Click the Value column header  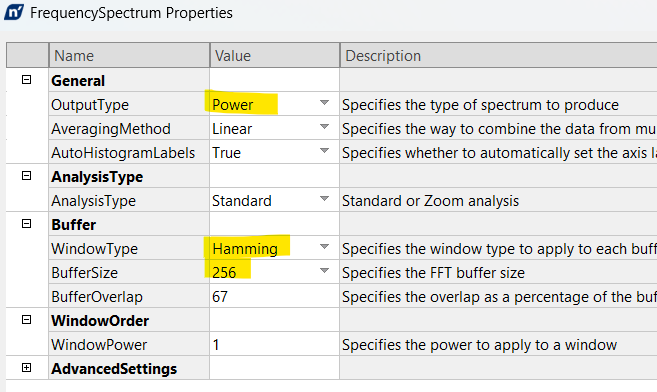(274, 55)
